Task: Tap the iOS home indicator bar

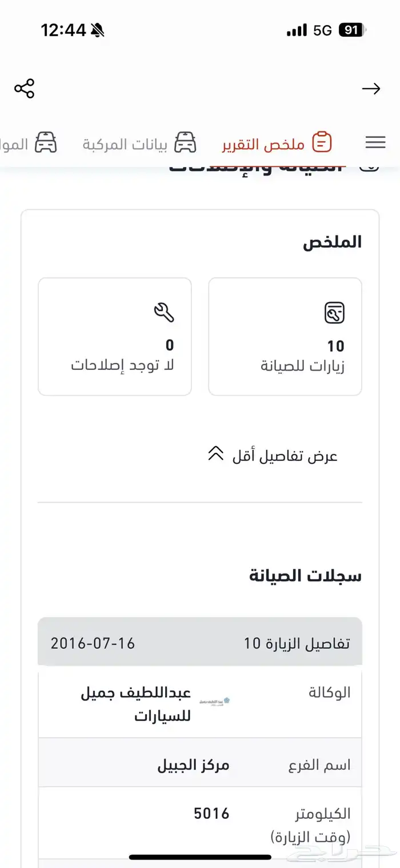Action: [200, 857]
